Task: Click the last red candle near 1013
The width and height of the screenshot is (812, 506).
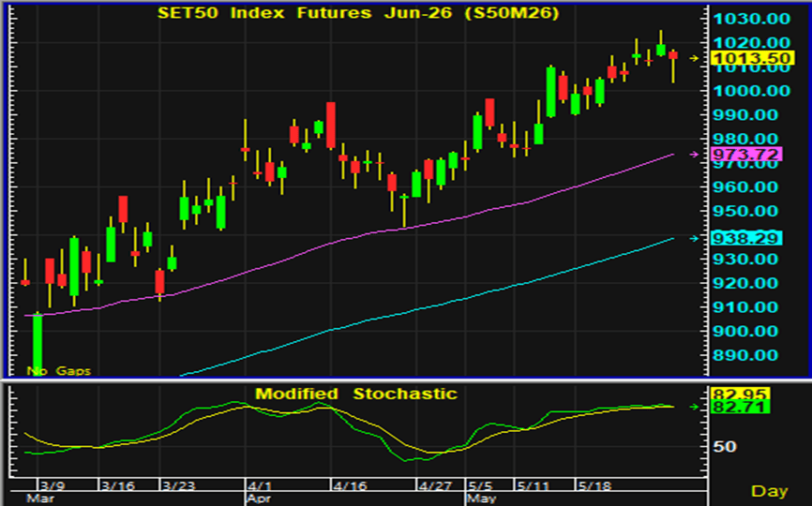Action: 672,55
